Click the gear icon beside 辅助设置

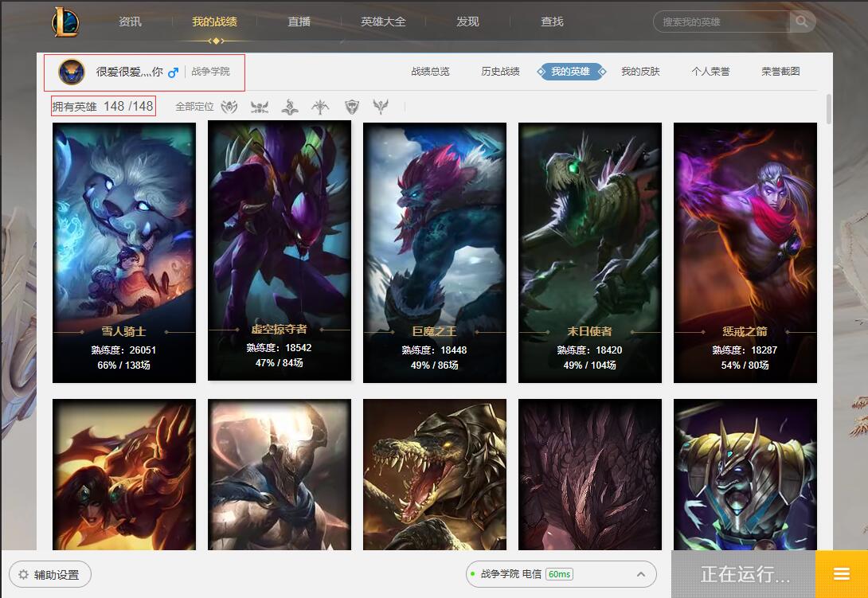tap(23, 575)
